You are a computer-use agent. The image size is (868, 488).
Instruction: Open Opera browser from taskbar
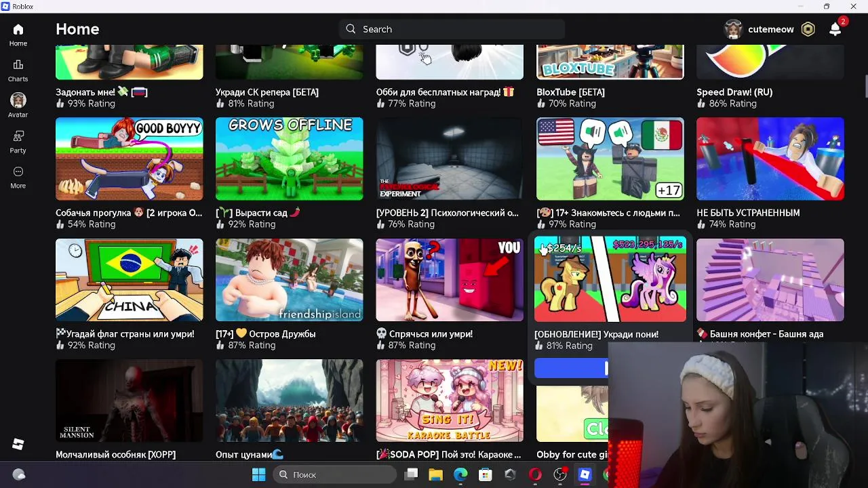[535, 474]
